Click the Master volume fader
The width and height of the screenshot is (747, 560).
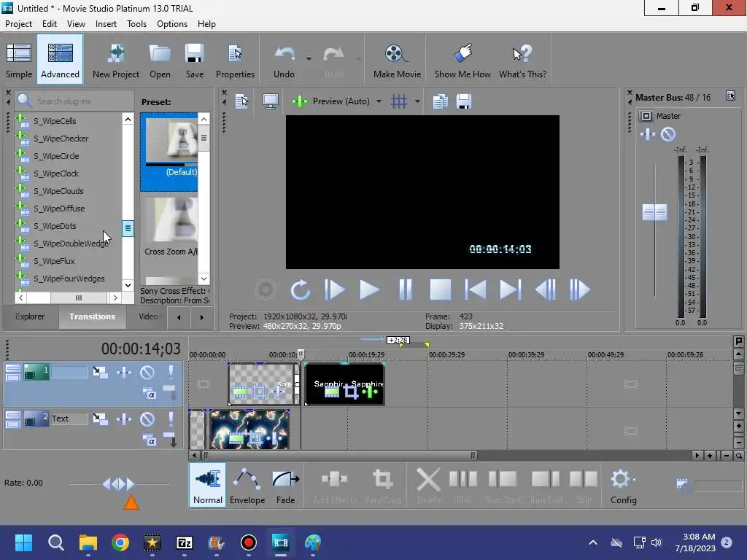[654, 212]
